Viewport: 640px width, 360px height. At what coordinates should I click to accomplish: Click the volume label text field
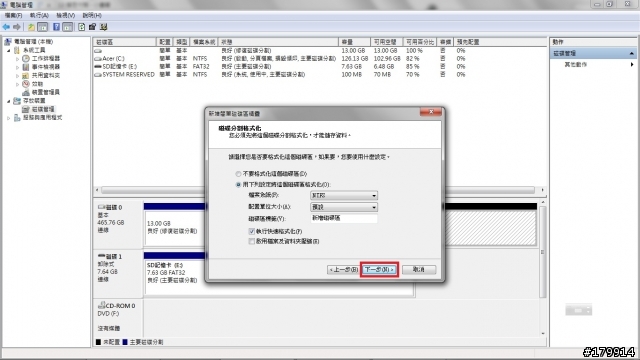(x=344, y=218)
